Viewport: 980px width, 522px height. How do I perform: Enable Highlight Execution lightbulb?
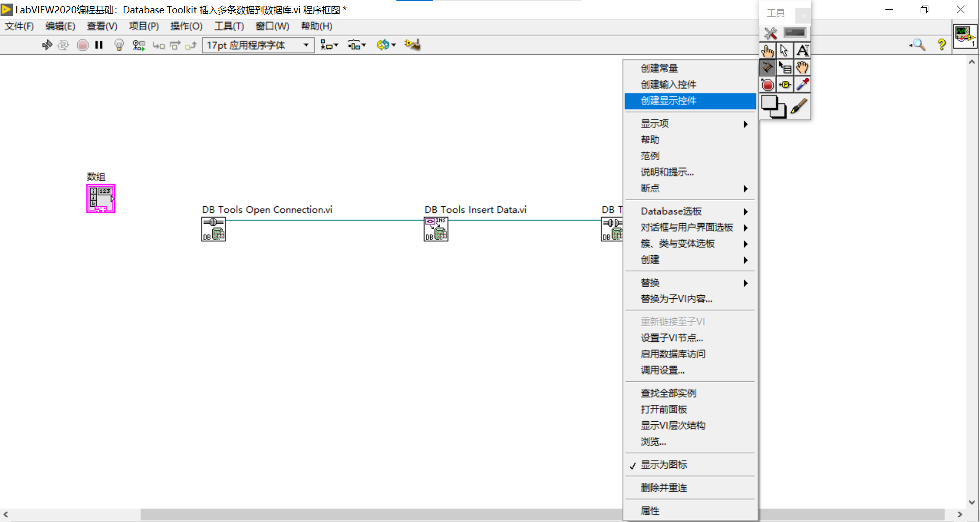click(x=119, y=45)
